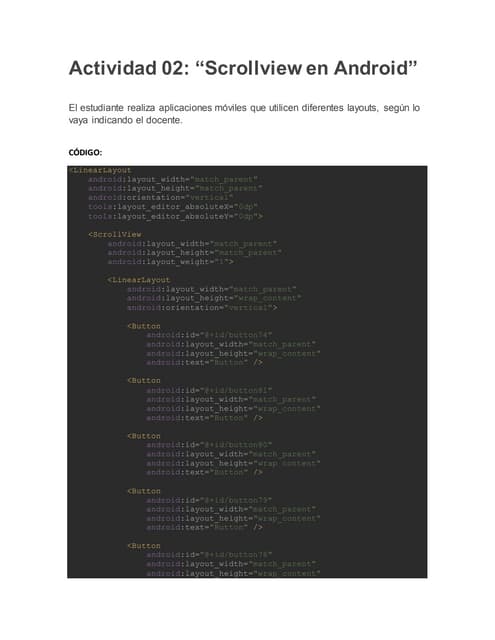The height and width of the screenshot is (640, 495).
Task: Click the Button tag above the button79 id
Action: tap(144, 491)
